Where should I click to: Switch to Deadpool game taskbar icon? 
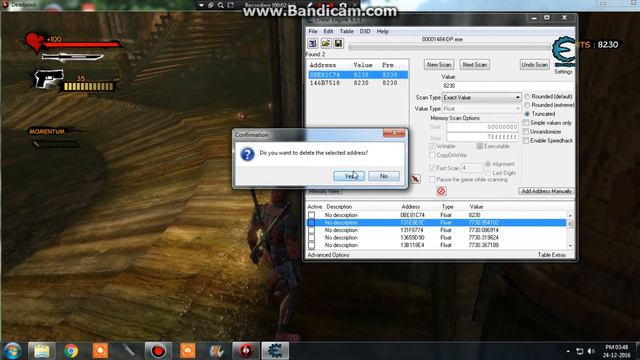coord(246,351)
